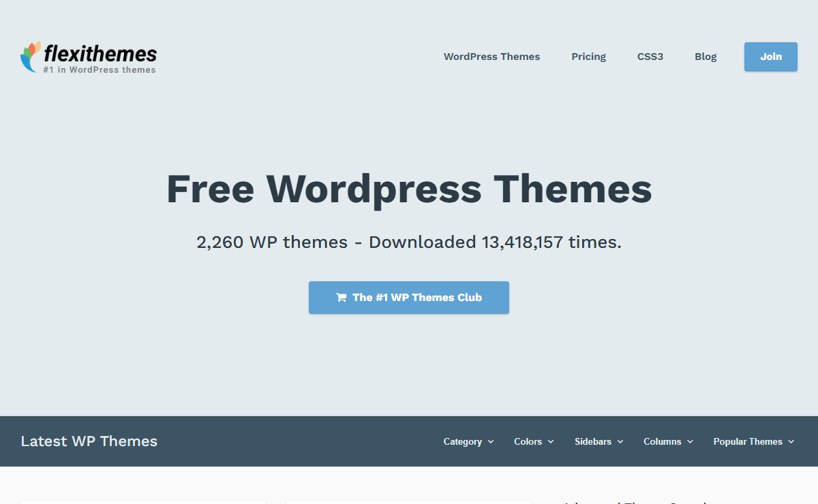Click the Free Wordpress Themes heading

click(x=409, y=189)
